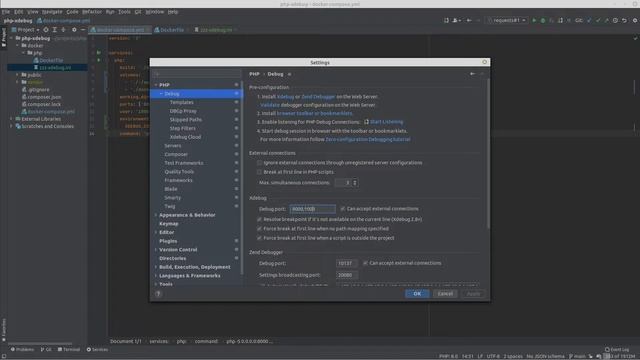Click the Xdebug Debug port input field
Image resolution: width=640 pixels, height=360 pixels.
[x=313, y=209]
